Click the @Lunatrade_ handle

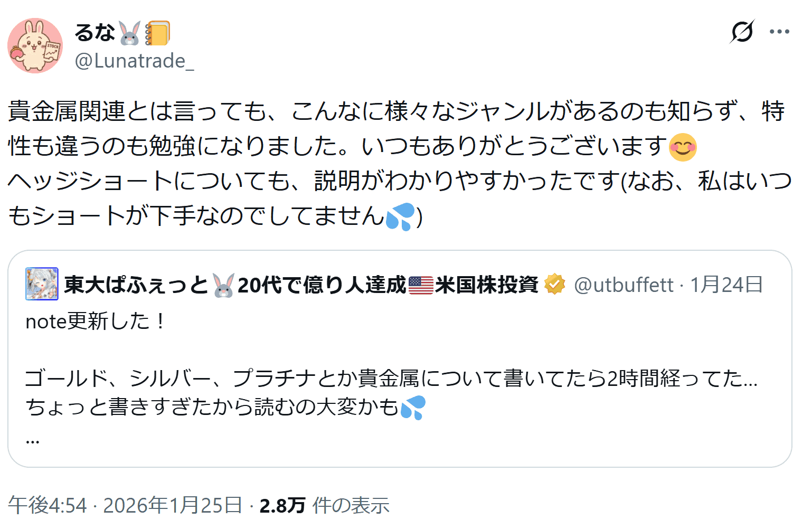point(134,61)
